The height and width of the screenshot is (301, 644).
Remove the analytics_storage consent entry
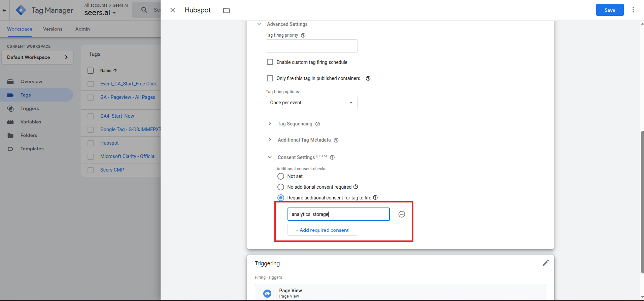(x=402, y=214)
